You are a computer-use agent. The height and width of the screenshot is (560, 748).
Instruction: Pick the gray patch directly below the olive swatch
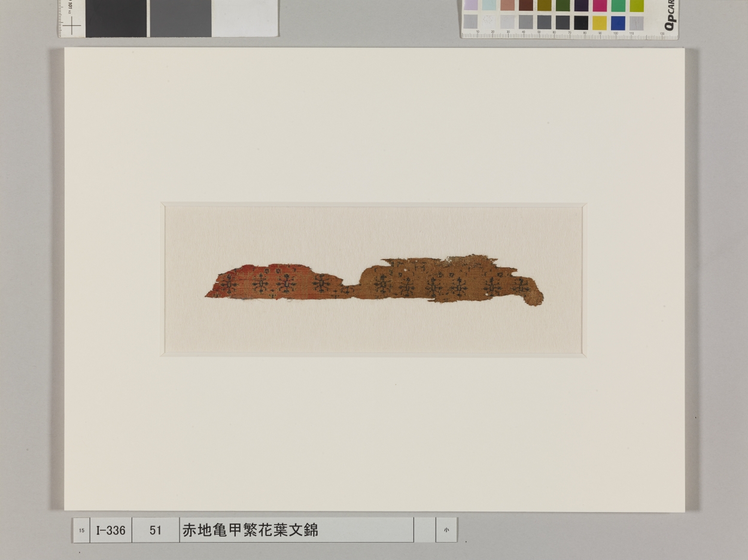tap(545, 22)
